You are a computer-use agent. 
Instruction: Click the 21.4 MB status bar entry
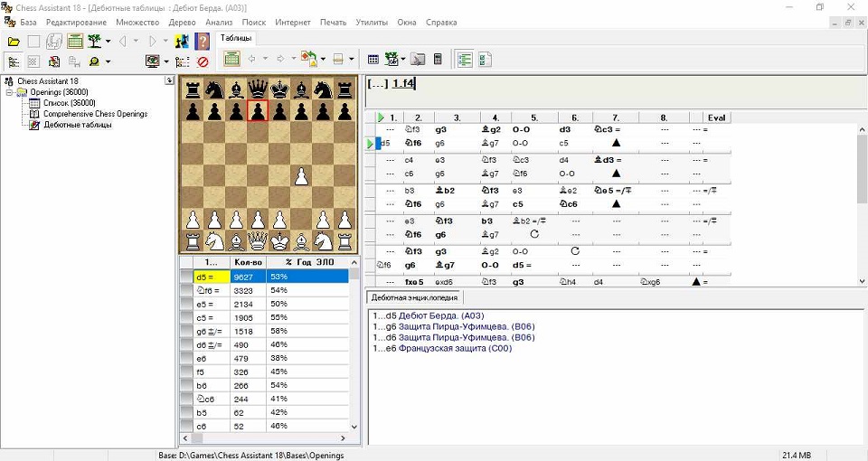(x=796, y=455)
